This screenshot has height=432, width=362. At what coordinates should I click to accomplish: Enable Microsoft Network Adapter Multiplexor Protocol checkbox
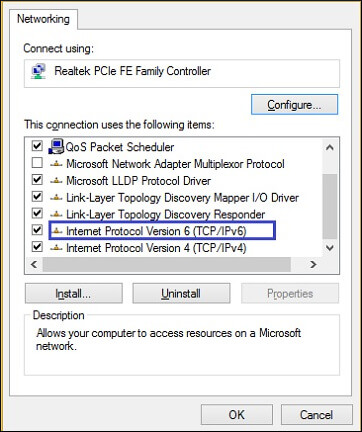pos(37,163)
